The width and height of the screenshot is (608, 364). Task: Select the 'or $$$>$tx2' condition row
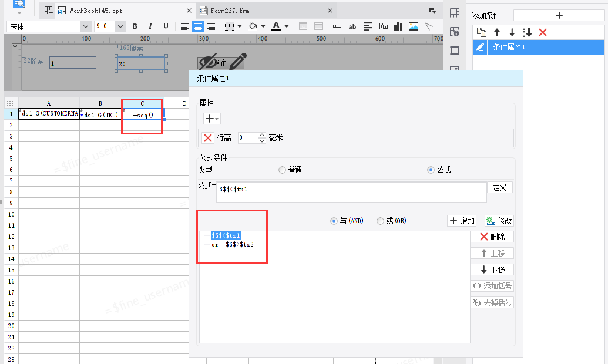click(233, 245)
